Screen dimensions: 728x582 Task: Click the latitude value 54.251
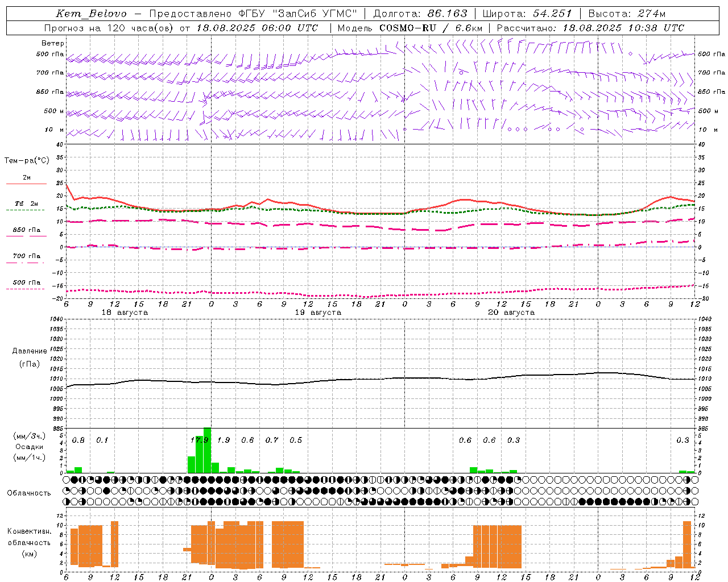click(x=552, y=14)
